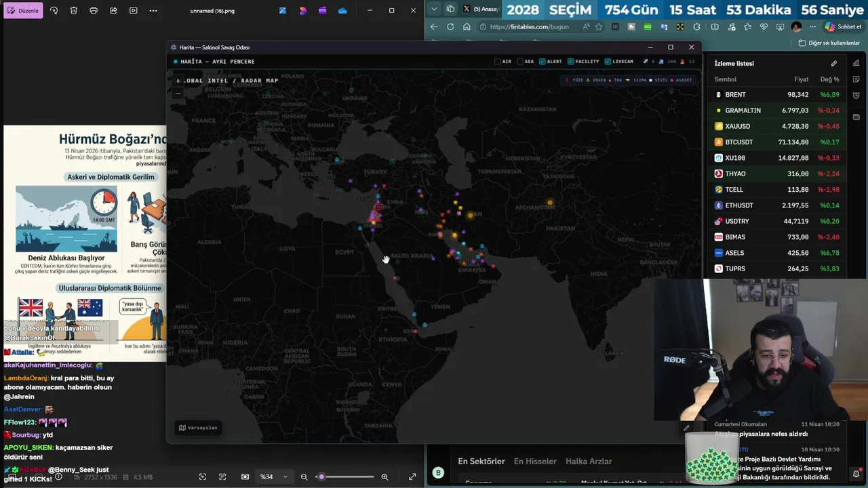The width and height of the screenshot is (868, 488).
Task: Open OneDrive cloud icon in Photos
Action: 342,11
